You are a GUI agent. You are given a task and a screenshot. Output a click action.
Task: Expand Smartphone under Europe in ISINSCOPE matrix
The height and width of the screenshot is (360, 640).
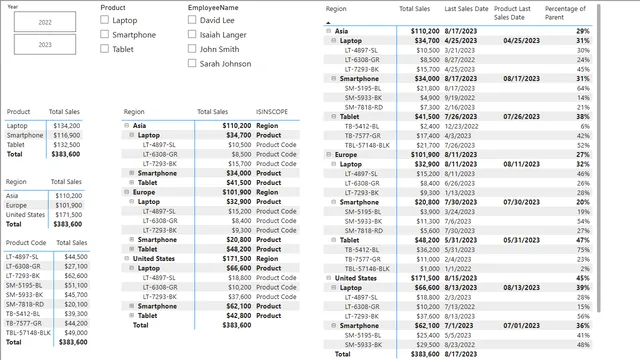132,240
